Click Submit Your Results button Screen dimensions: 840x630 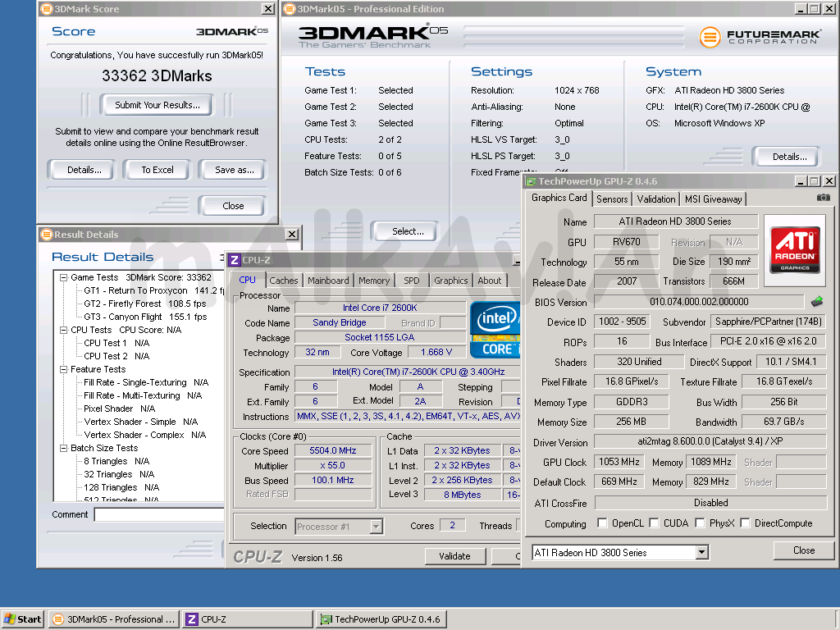[x=157, y=105]
